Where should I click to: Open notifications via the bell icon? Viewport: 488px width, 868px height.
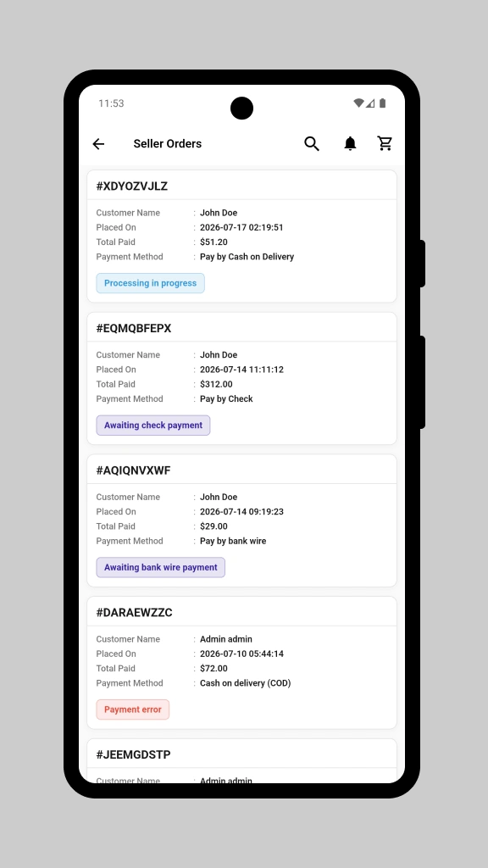click(x=350, y=144)
